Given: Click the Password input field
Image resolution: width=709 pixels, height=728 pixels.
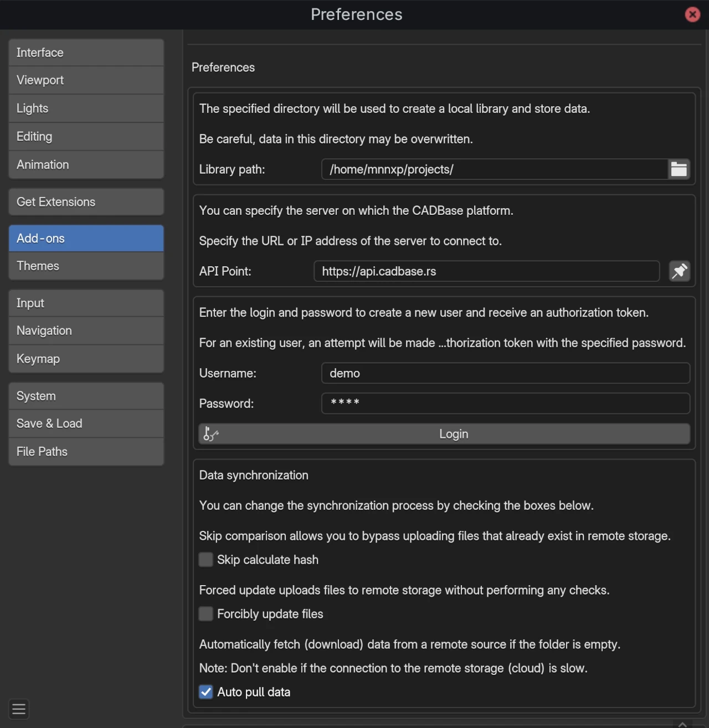Looking at the screenshot, I should click(x=505, y=404).
